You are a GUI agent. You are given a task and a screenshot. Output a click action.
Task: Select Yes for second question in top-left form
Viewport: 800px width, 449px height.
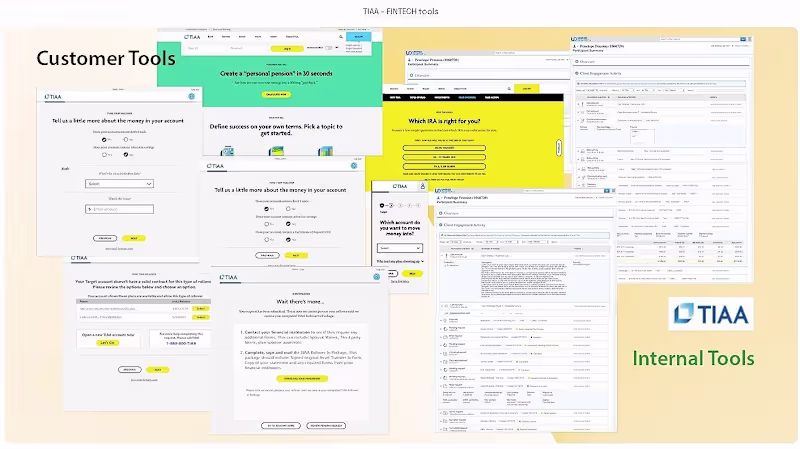click(x=104, y=154)
